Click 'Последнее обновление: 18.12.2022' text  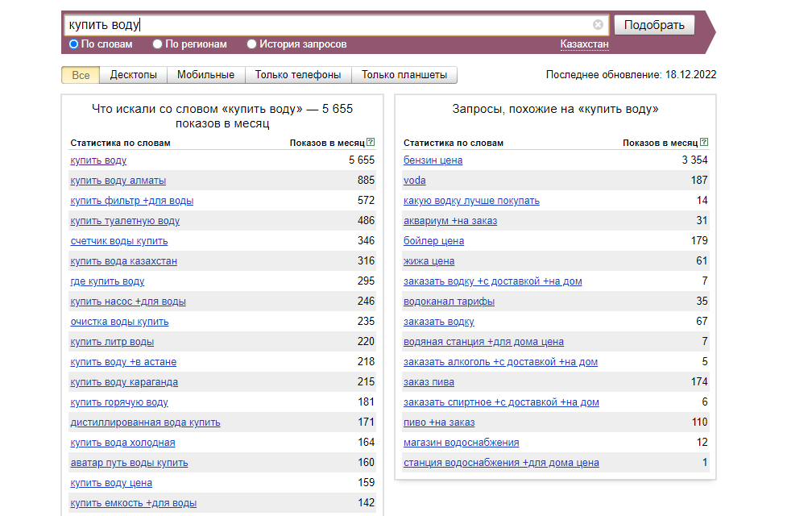(631, 75)
